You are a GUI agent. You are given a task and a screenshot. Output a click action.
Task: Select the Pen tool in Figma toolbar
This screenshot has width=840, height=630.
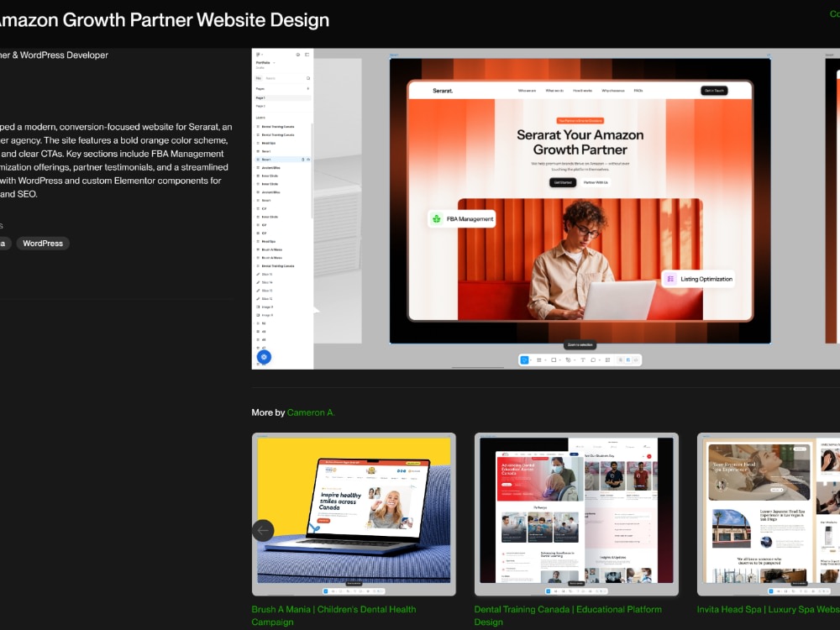click(x=568, y=360)
